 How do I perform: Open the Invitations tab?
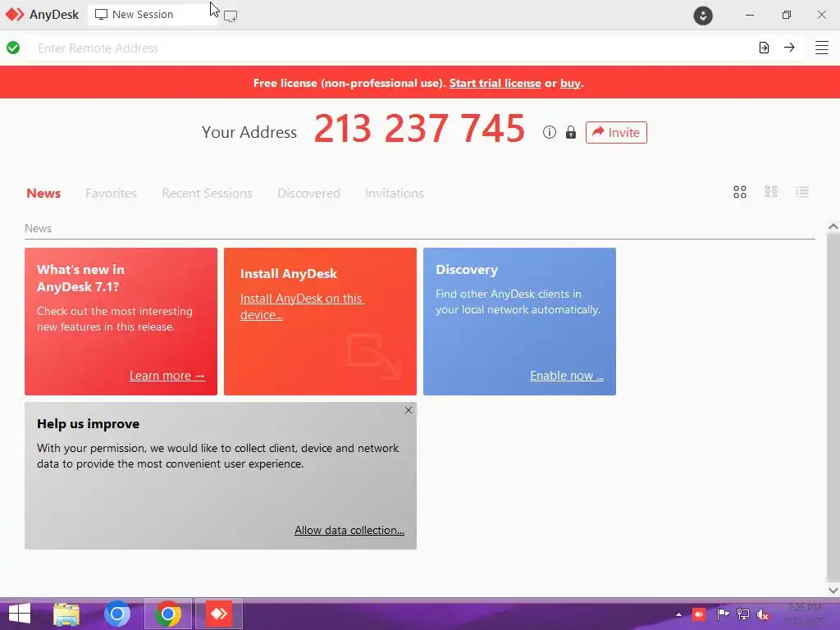tap(395, 194)
